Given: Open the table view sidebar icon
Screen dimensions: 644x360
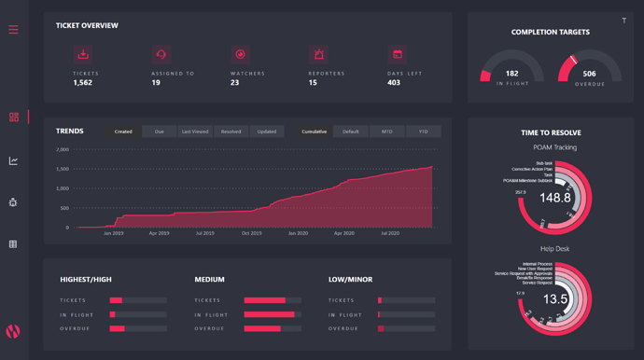Looking at the screenshot, I should [13, 244].
